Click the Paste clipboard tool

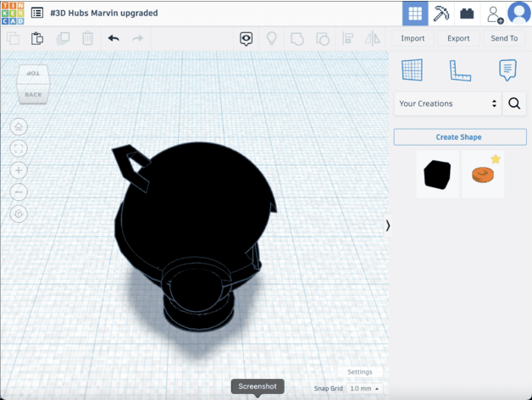(x=37, y=38)
